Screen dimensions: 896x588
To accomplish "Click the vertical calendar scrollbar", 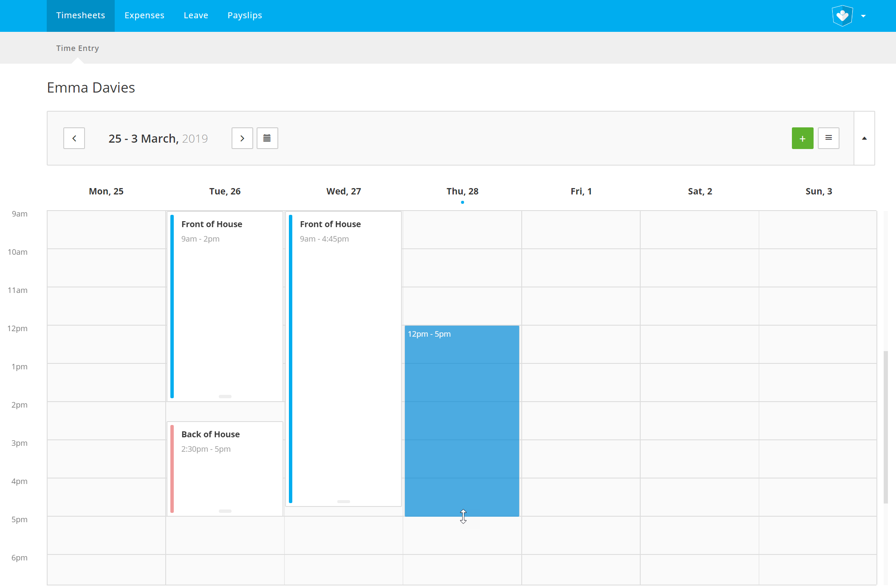I will (x=886, y=427).
